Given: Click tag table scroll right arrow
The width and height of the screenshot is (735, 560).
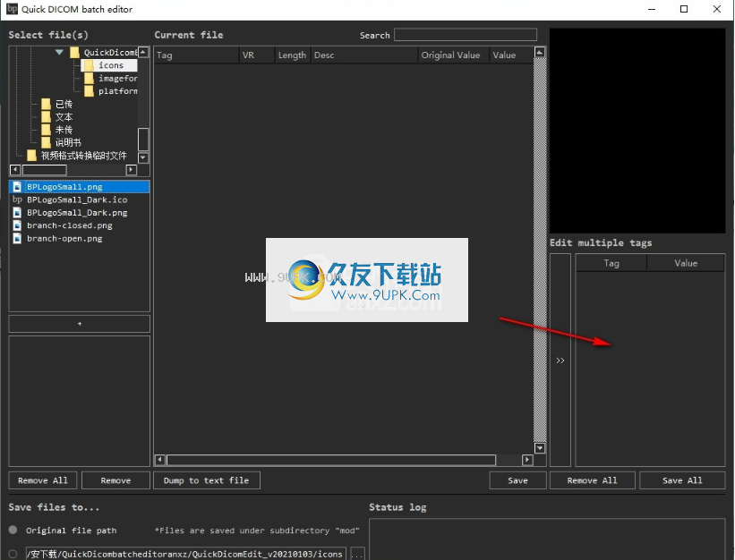Looking at the screenshot, I should point(527,460).
